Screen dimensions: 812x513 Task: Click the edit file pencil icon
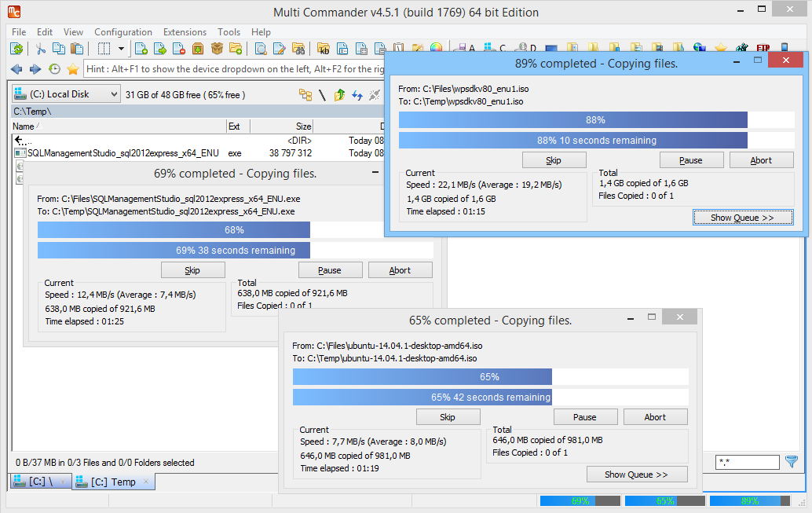(280, 49)
